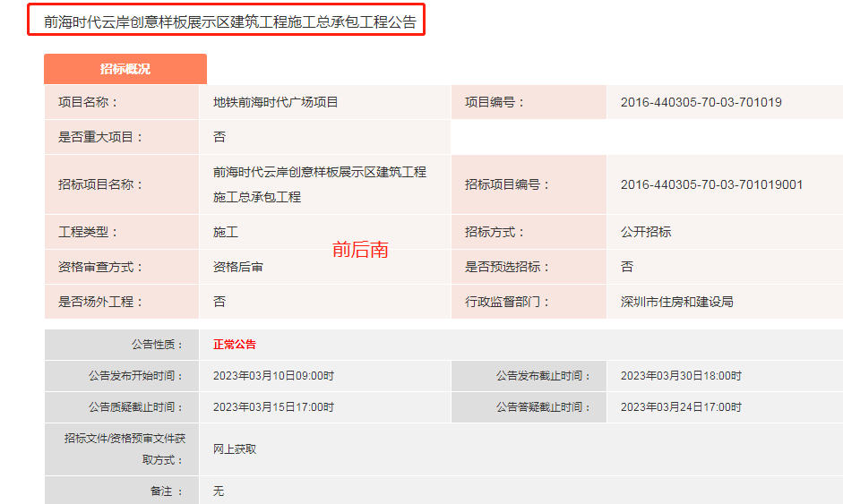Viewport: 843px width, 504px height.
Task: Click project number 2016-440305-70-03-701019
Action: coord(701,102)
